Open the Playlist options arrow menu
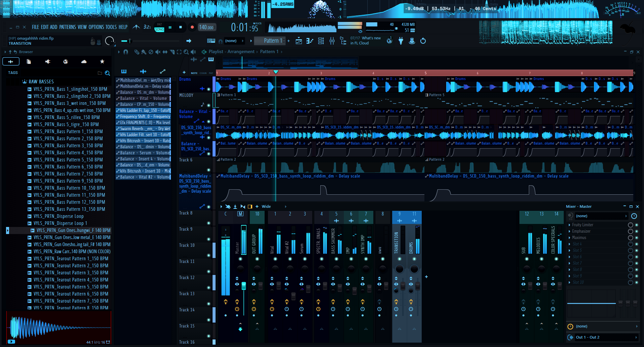 pyautogui.click(x=119, y=52)
